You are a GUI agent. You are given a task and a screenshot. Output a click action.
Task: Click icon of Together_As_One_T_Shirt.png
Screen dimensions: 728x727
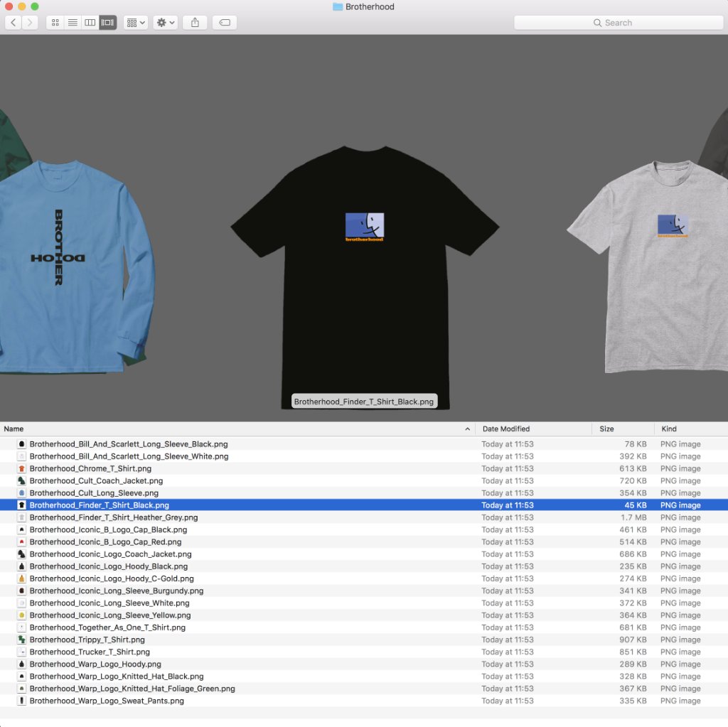pos(21,628)
